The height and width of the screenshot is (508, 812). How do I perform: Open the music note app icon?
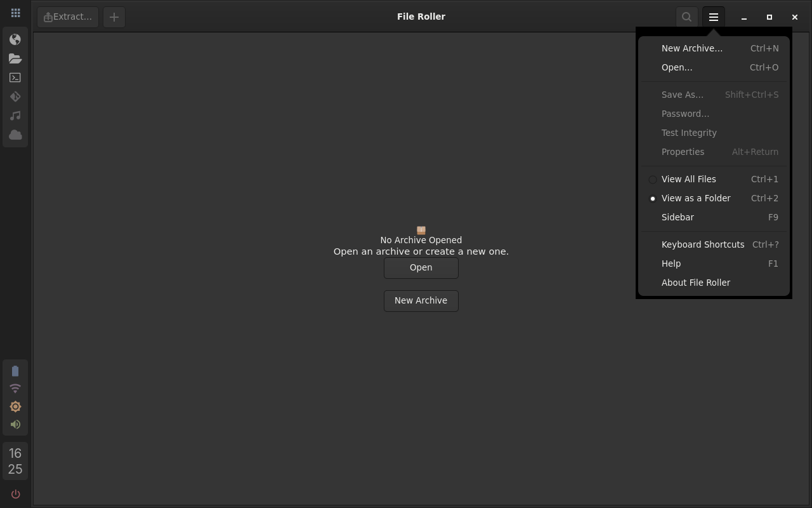15,116
